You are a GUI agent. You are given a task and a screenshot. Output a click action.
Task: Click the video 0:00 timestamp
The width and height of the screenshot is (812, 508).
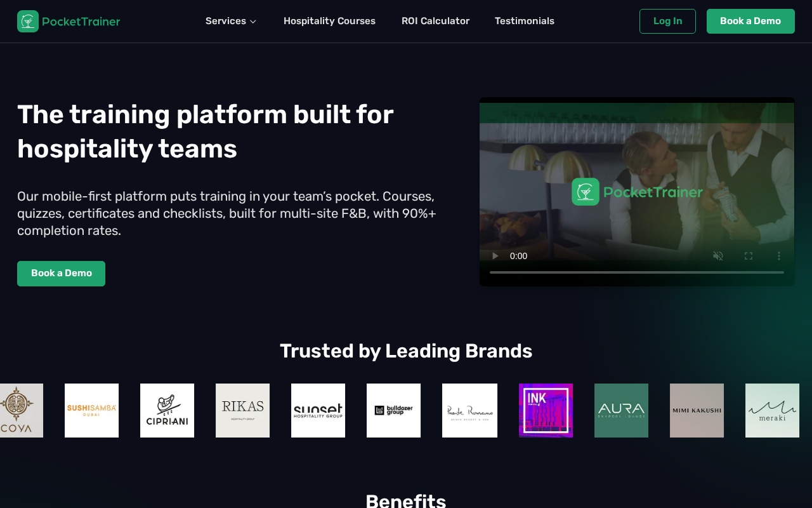point(518,256)
